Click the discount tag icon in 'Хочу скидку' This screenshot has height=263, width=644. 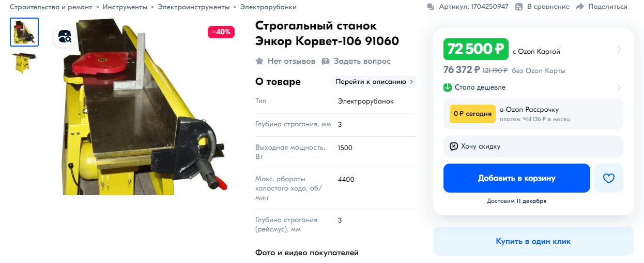(x=453, y=147)
